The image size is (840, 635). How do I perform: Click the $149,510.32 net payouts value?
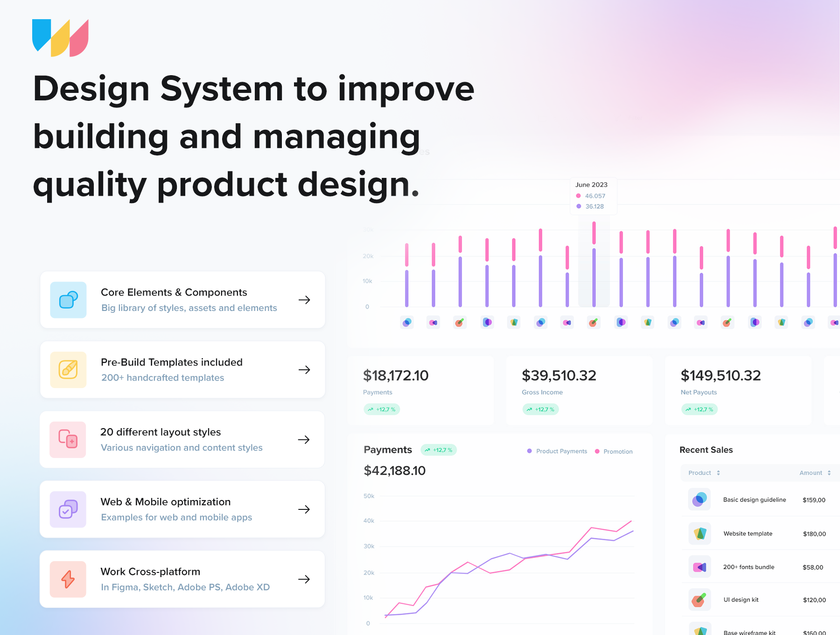721,375
